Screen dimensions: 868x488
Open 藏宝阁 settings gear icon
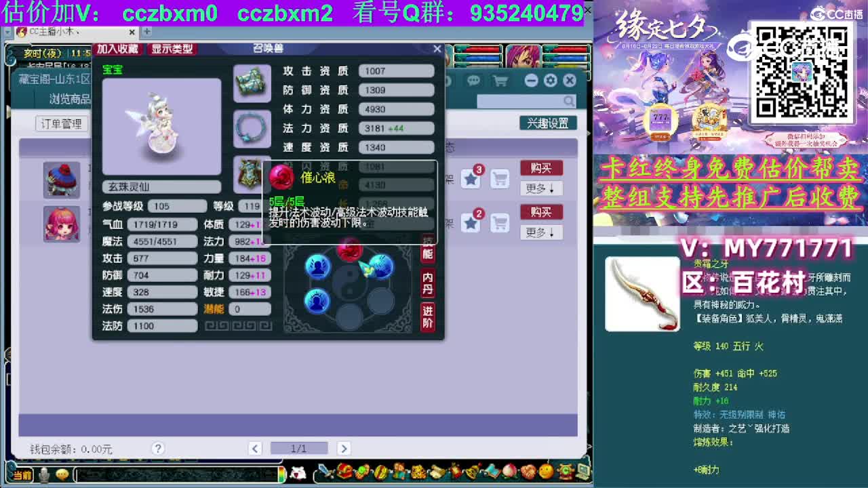pos(550,81)
